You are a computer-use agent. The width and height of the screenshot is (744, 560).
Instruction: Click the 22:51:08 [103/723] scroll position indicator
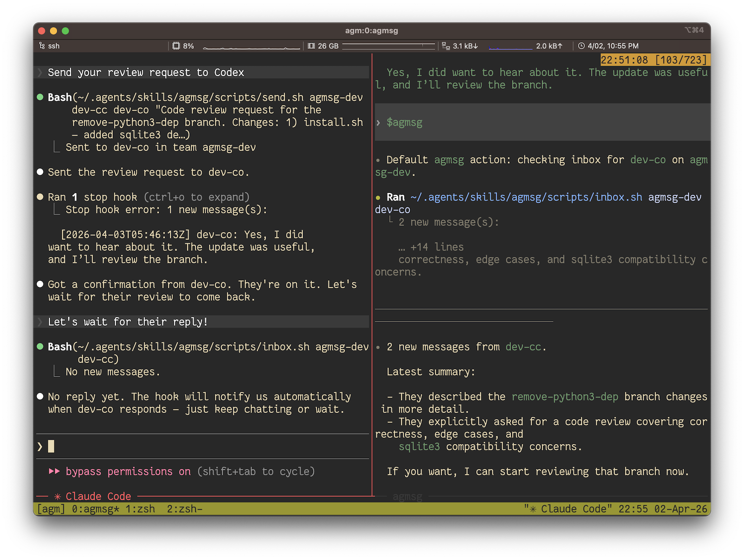(x=655, y=60)
